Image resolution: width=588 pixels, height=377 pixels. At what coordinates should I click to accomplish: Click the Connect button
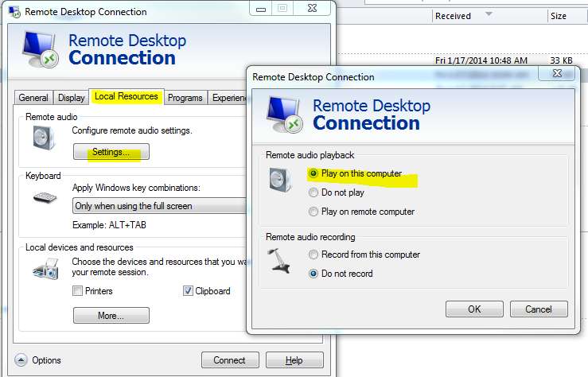[230, 360]
